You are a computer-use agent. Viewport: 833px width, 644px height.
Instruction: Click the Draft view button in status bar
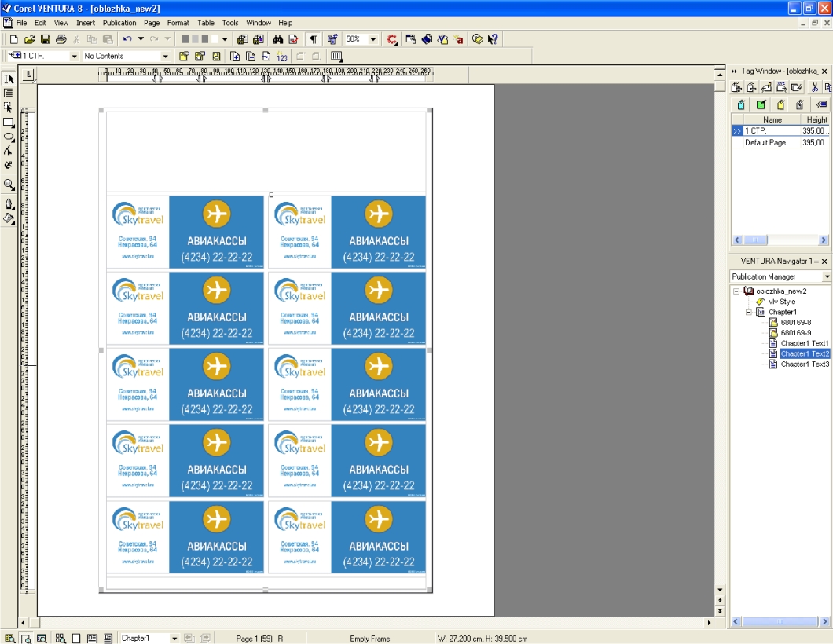tap(76, 639)
